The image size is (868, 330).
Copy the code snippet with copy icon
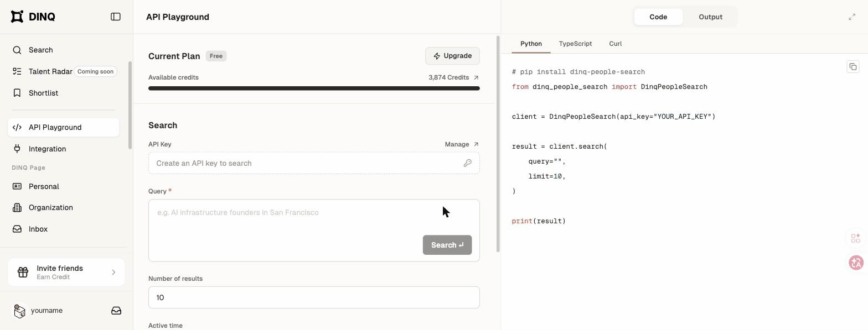coord(852,67)
